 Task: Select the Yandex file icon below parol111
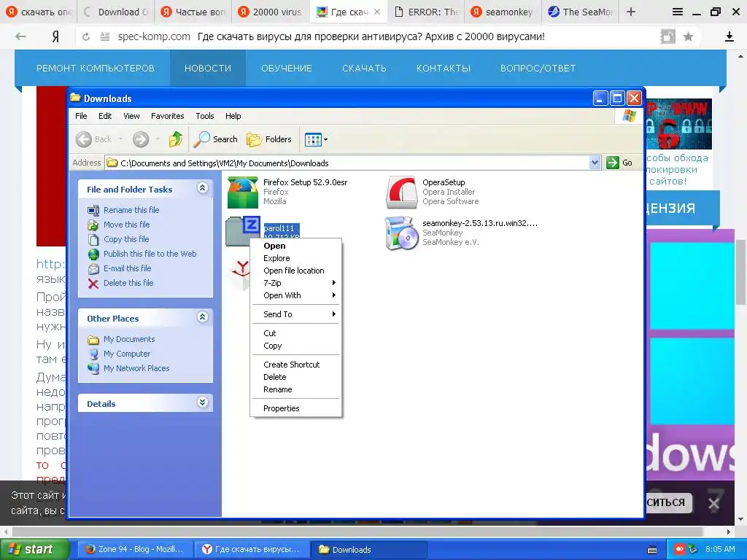(241, 274)
